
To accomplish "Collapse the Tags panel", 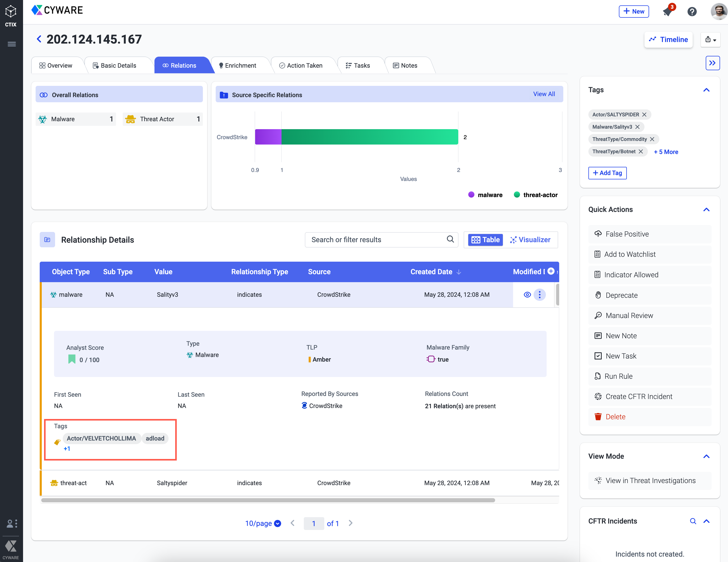I will click(x=706, y=90).
